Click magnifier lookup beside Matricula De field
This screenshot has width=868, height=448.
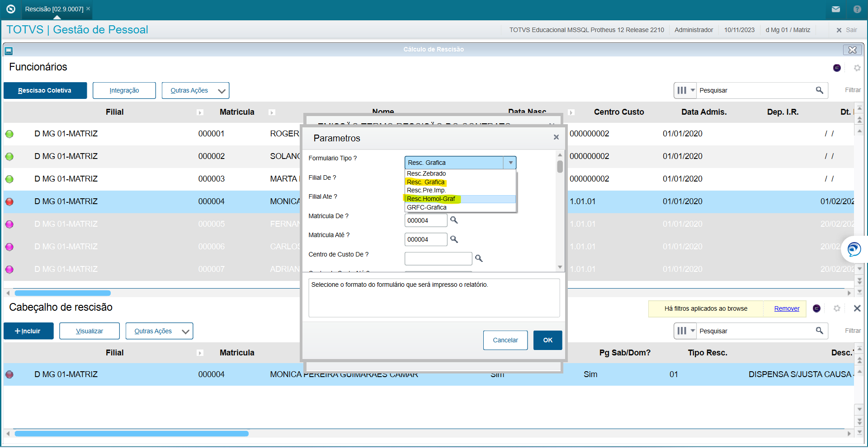[x=454, y=220]
